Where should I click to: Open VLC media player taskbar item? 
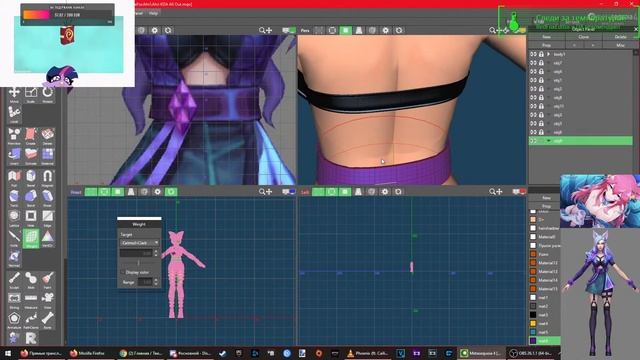pyautogui.click(x=367, y=353)
